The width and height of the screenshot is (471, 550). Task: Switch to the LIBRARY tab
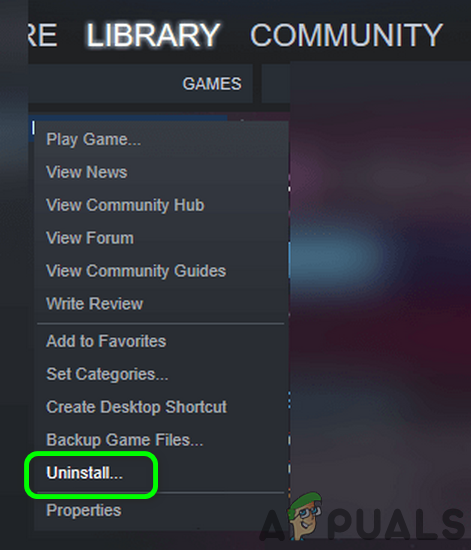click(153, 35)
